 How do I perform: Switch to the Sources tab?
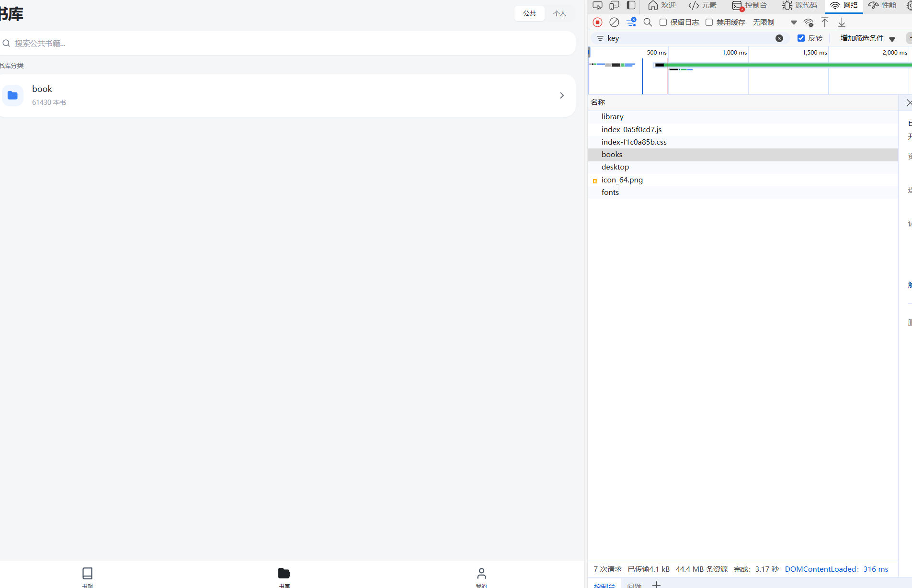[799, 5]
